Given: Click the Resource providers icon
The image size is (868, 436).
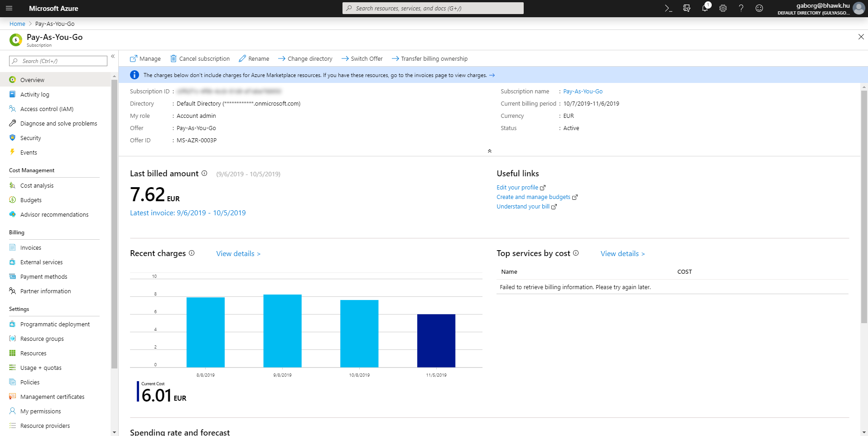Looking at the screenshot, I should 12,426.
